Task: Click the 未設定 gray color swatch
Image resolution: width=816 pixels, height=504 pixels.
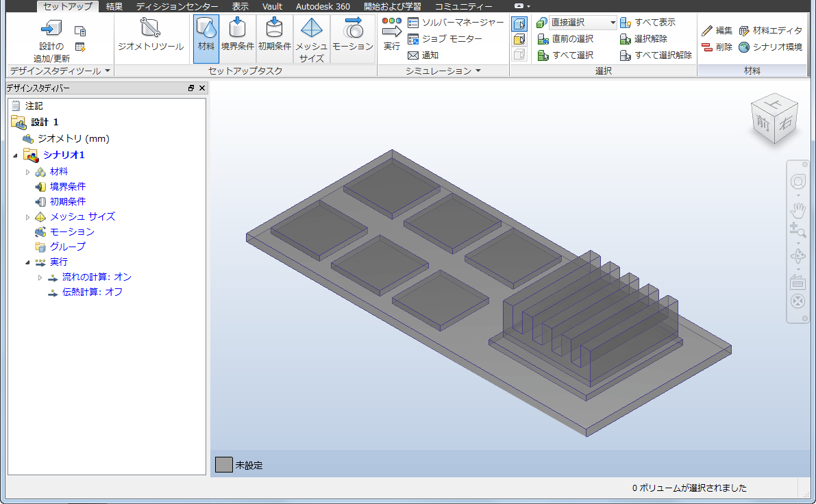Action: tap(224, 465)
